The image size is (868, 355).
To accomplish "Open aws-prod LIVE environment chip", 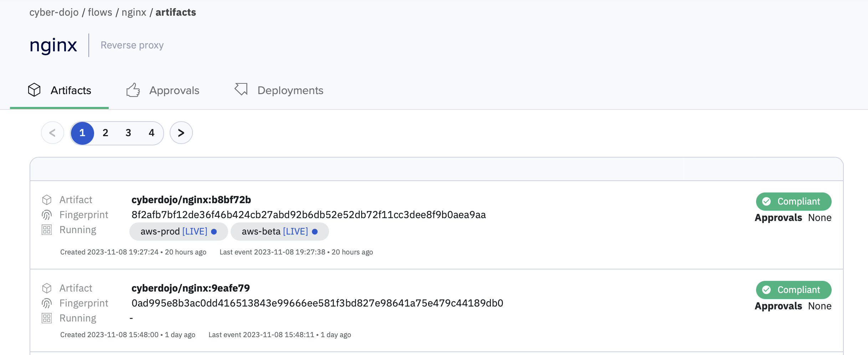I will [x=179, y=232].
